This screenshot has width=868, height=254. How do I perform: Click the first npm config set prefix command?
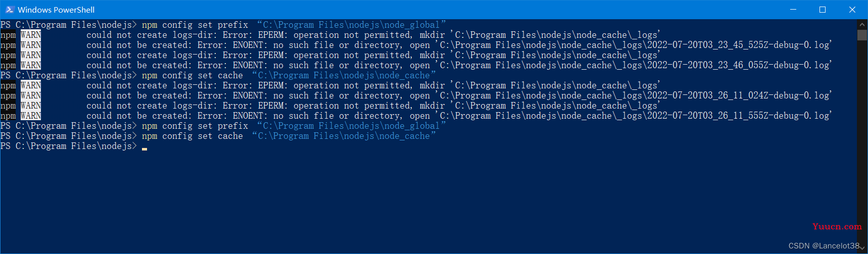point(195,25)
